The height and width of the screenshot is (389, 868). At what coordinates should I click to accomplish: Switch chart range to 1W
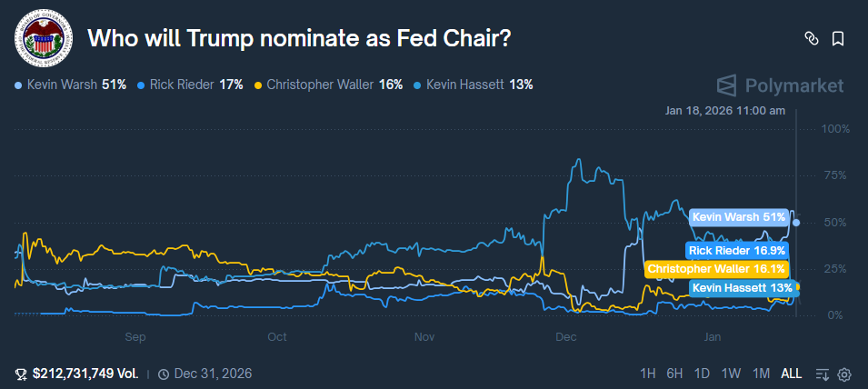(732, 374)
